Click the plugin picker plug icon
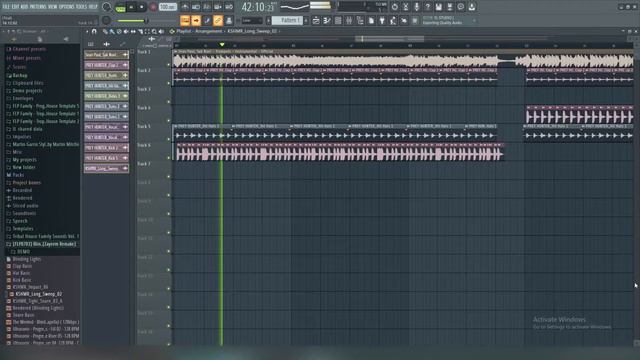The height and width of the screenshot is (360, 640). click(382, 20)
